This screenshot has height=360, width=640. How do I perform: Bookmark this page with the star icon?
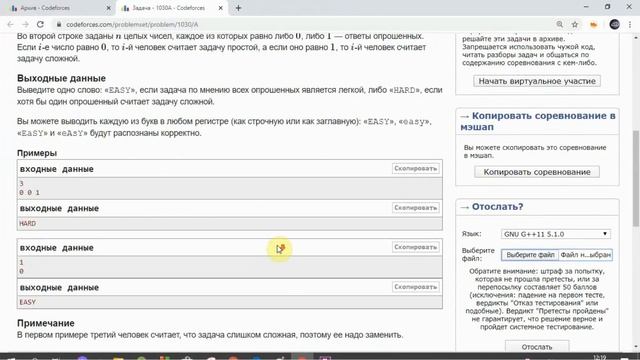(x=575, y=24)
